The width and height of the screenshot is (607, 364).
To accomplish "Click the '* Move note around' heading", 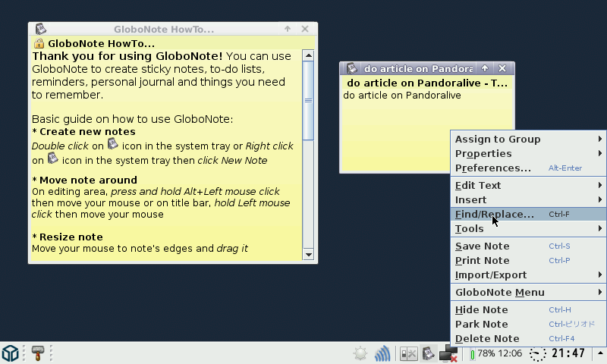I will 84,180.
